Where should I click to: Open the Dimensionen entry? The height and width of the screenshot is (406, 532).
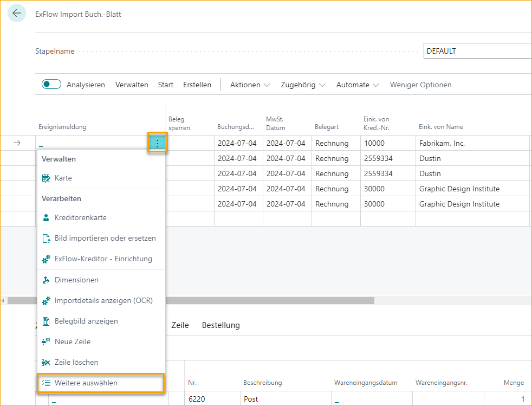click(x=77, y=280)
